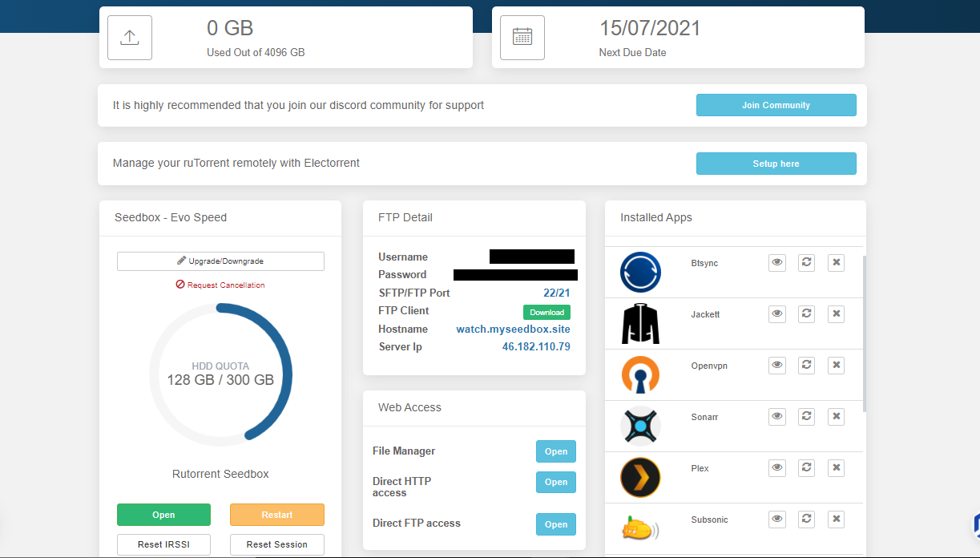Click the HDD Quota progress ring

pyautogui.click(x=220, y=374)
